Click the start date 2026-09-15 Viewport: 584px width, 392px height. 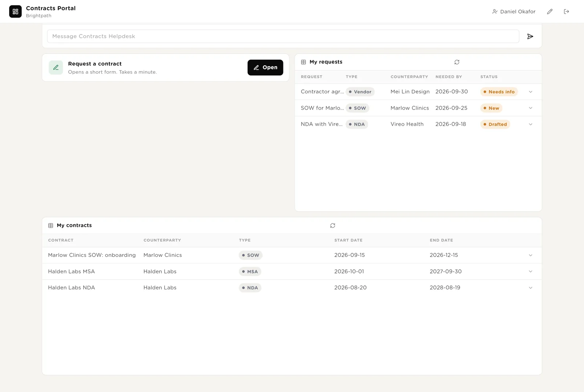(349, 255)
